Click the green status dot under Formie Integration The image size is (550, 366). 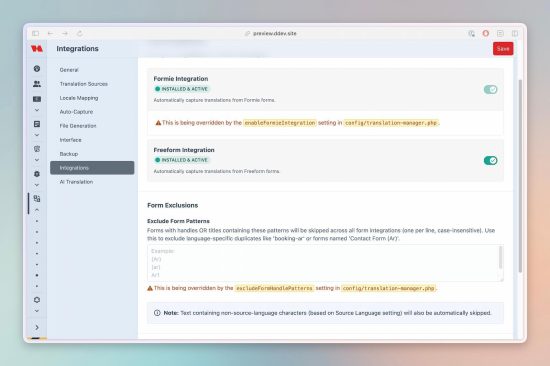pos(157,89)
